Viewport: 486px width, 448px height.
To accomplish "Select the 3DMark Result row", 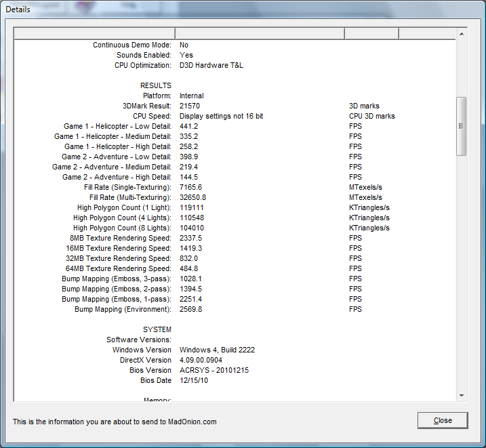I will click(x=146, y=106).
